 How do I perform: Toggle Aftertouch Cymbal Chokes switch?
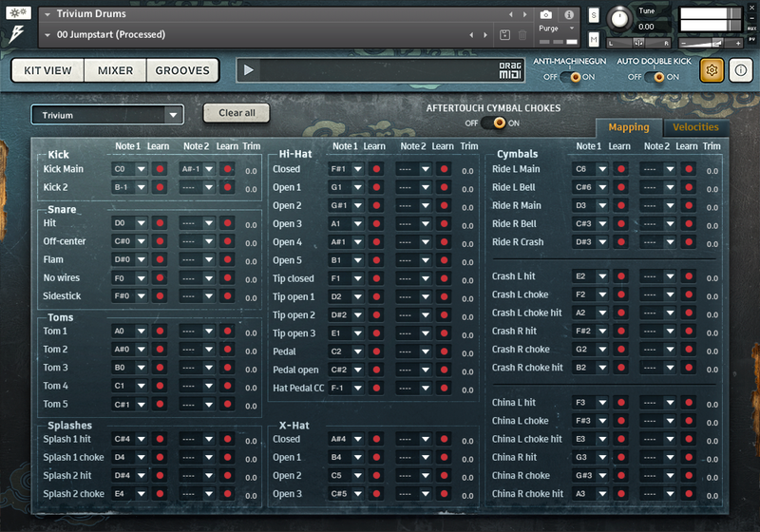click(494, 123)
